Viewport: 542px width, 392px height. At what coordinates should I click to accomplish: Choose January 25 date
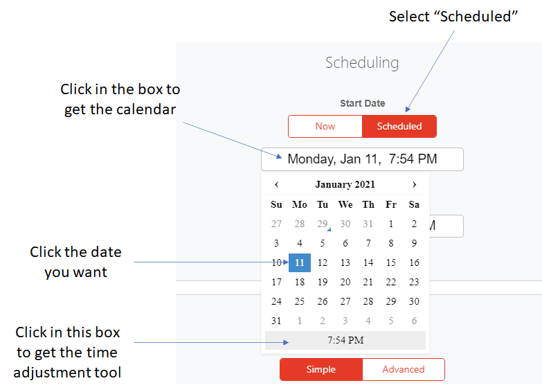[x=300, y=301]
